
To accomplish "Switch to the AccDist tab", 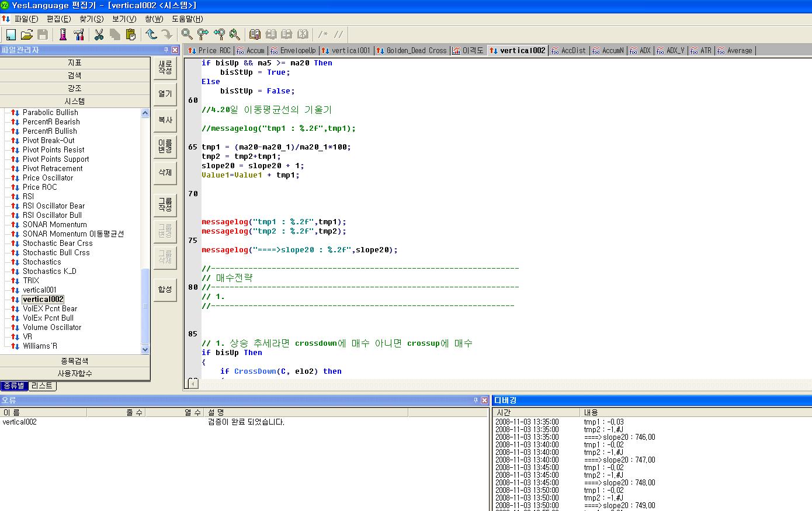I will pos(568,50).
